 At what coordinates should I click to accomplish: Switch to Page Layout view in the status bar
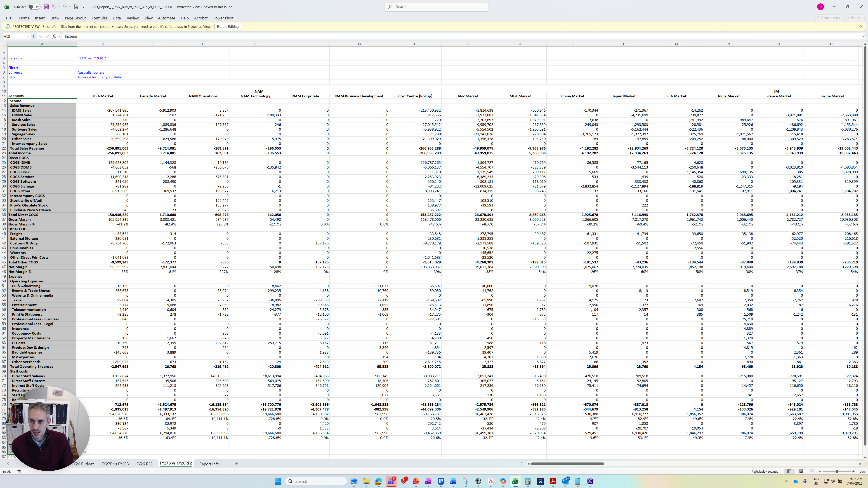coord(801,472)
